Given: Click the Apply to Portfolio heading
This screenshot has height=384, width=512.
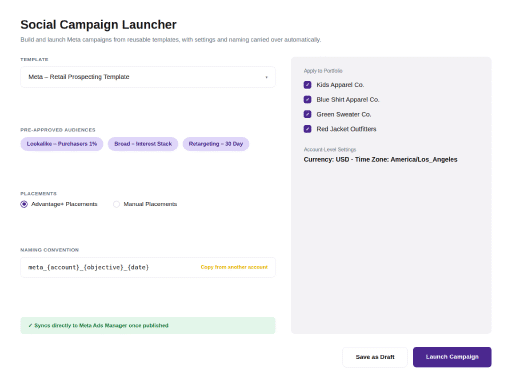Looking at the screenshot, I should 323,71.
